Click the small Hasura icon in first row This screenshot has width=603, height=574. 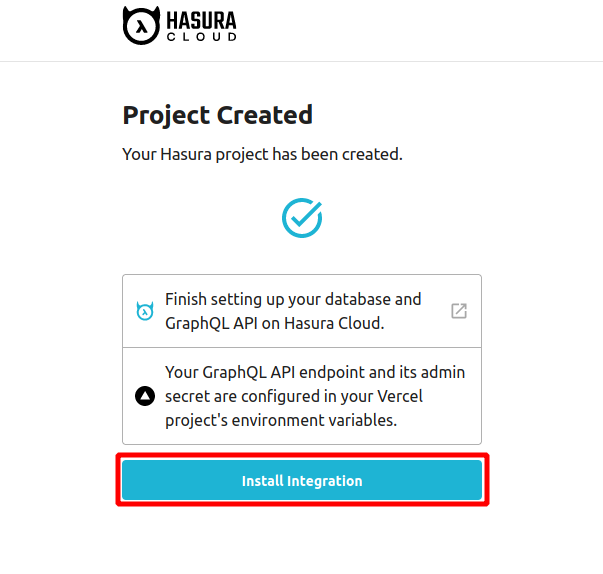pos(145,311)
